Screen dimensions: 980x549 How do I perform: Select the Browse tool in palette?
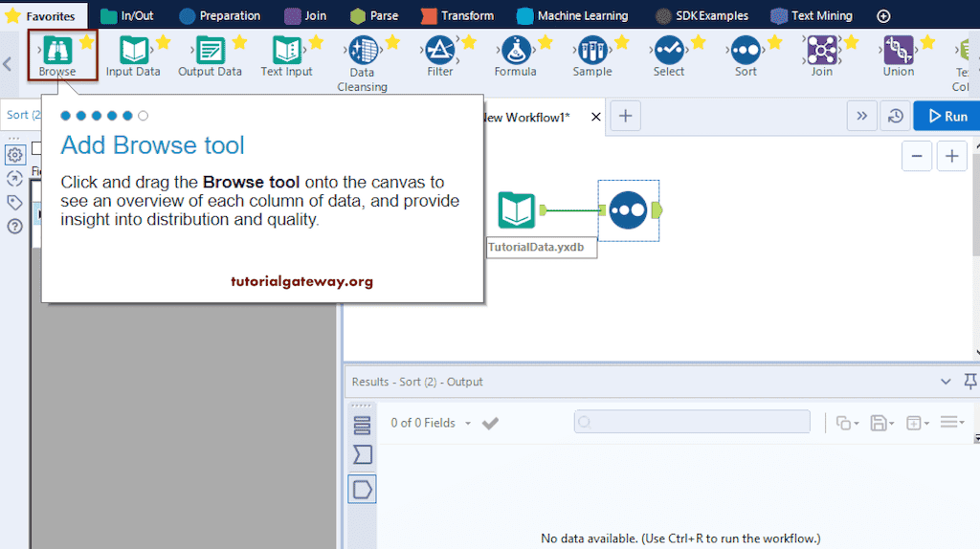pos(57,55)
